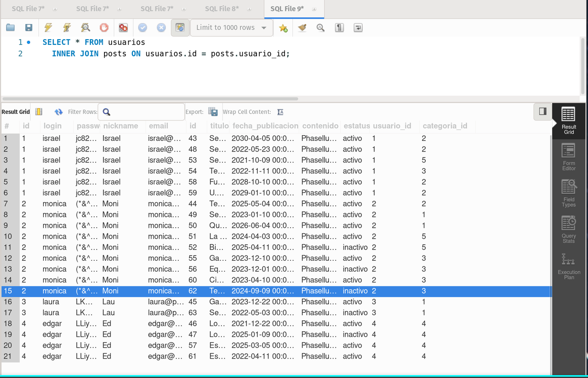Stop the running query with red hand icon
The image size is (588, 378).
click(104, 28)
